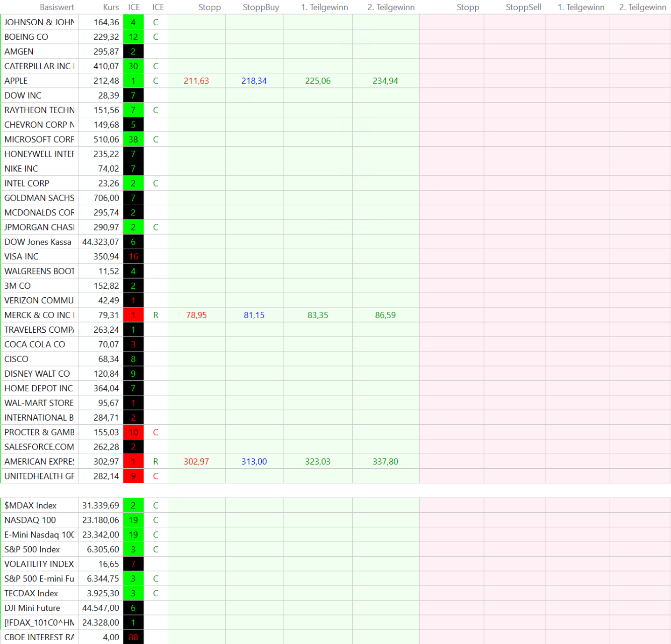Click the red ICE cell for UnitedHealth
This screenshot has height=644, width=671.
click(133, 476)
